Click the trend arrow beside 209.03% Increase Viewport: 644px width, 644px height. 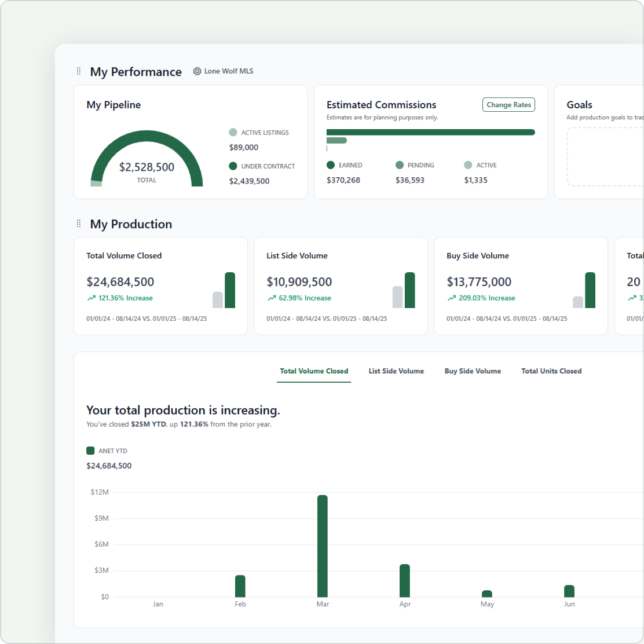click(452, 298)
